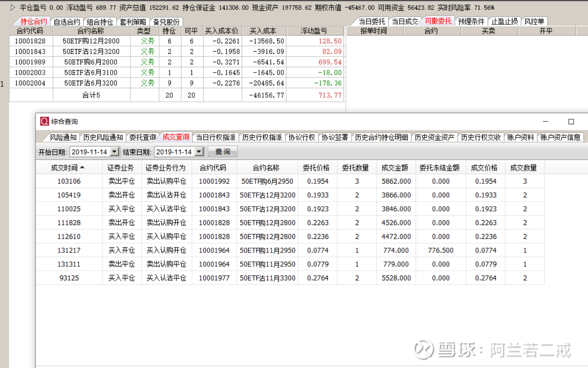The width and height of the screenshot is (588, 368).
Task: Open the 历史资金资产 tab
Action: click(435, 137)
